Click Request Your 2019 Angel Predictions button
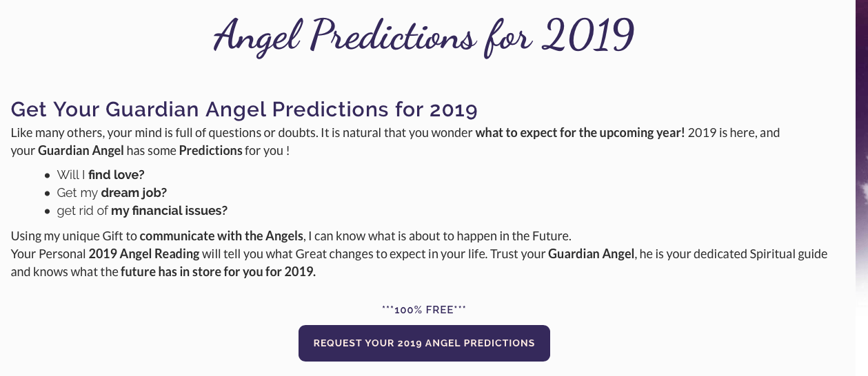 [x=424, y=343]
